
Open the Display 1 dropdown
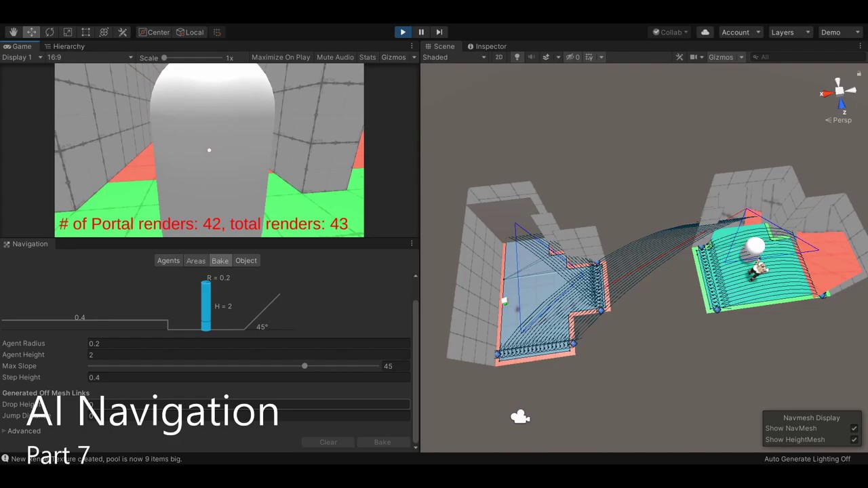[x=22, y=57]
